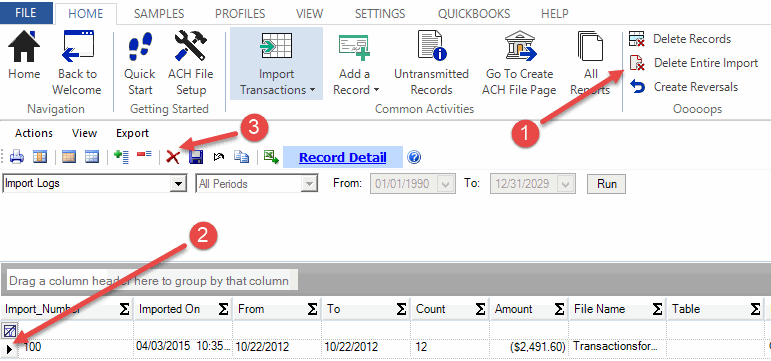Open Untransmitted Records

click(x=431, y=63)
